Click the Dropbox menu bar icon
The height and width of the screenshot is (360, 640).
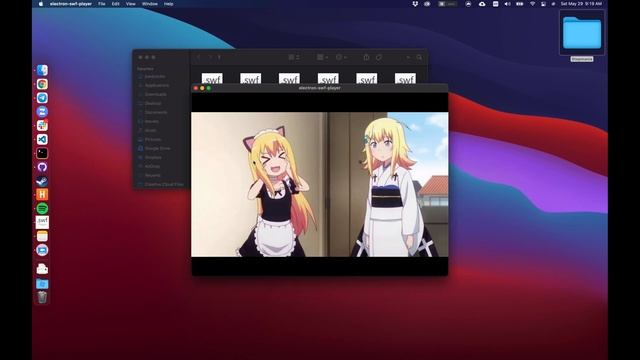(x=415, y=4)
